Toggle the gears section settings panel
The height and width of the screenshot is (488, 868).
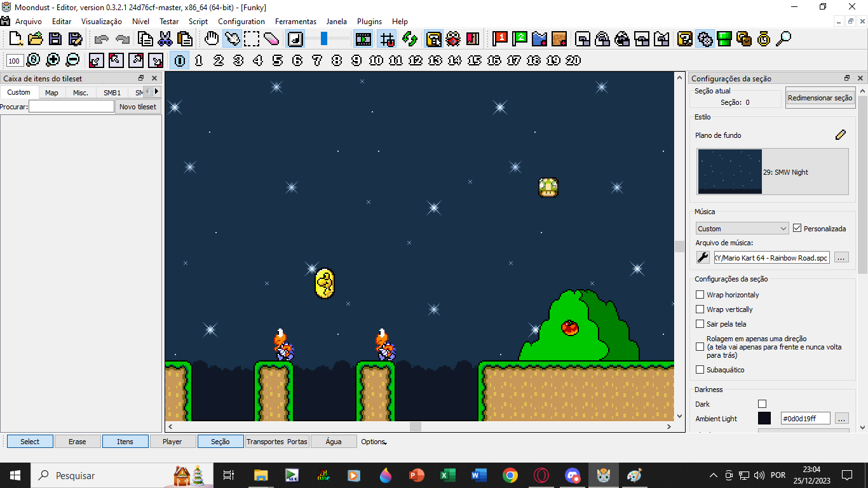pos(704,39)
